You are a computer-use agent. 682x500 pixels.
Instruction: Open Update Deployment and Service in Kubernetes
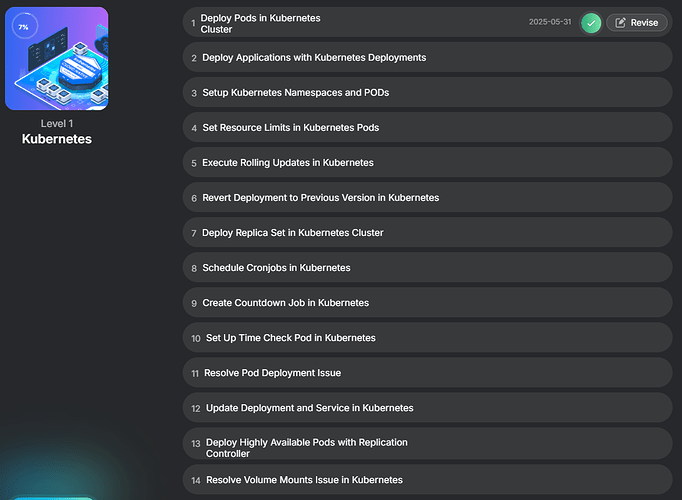pos(309,408)
